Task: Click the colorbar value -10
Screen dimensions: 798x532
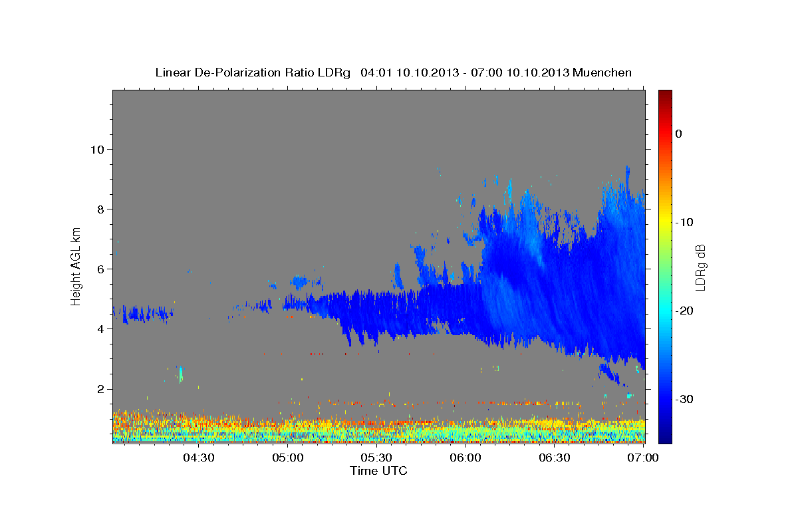Action: click(x=685, y=222)
